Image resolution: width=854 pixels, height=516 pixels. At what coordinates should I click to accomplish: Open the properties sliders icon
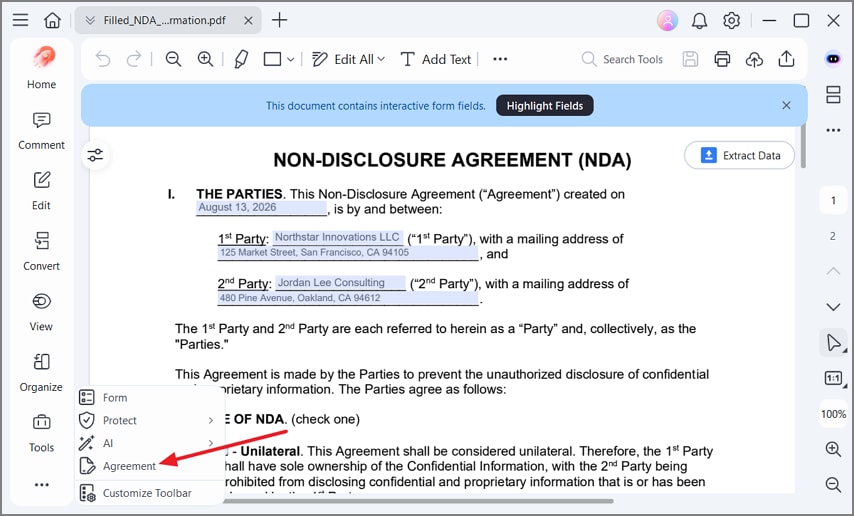[95, 155]
